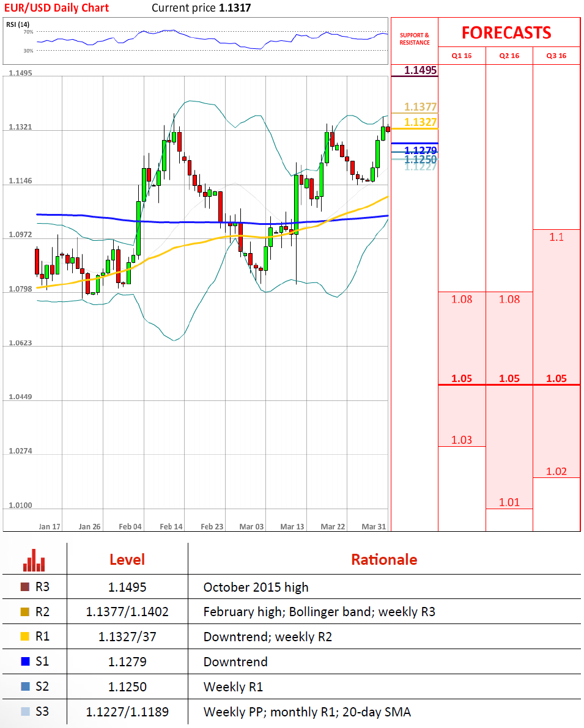Click the 1.0972 price axis label

point(20,235)
